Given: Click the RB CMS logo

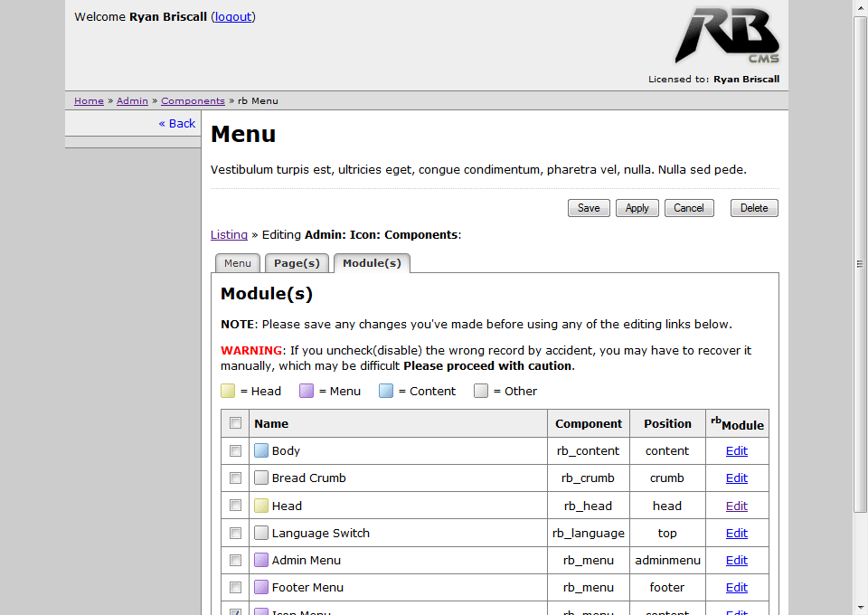Looking at the screenshot, I should 726,36.
